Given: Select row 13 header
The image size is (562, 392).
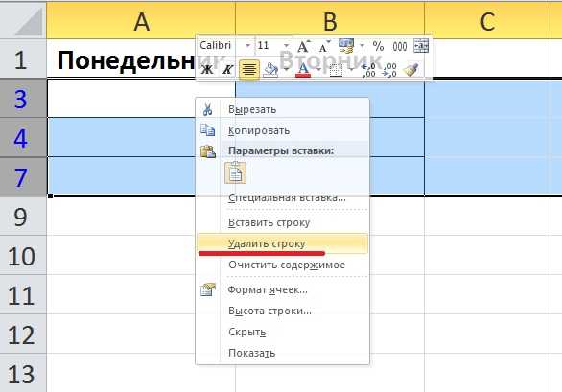Looking at the screenshot, I should pyautogui.click(x=23, y=373).
